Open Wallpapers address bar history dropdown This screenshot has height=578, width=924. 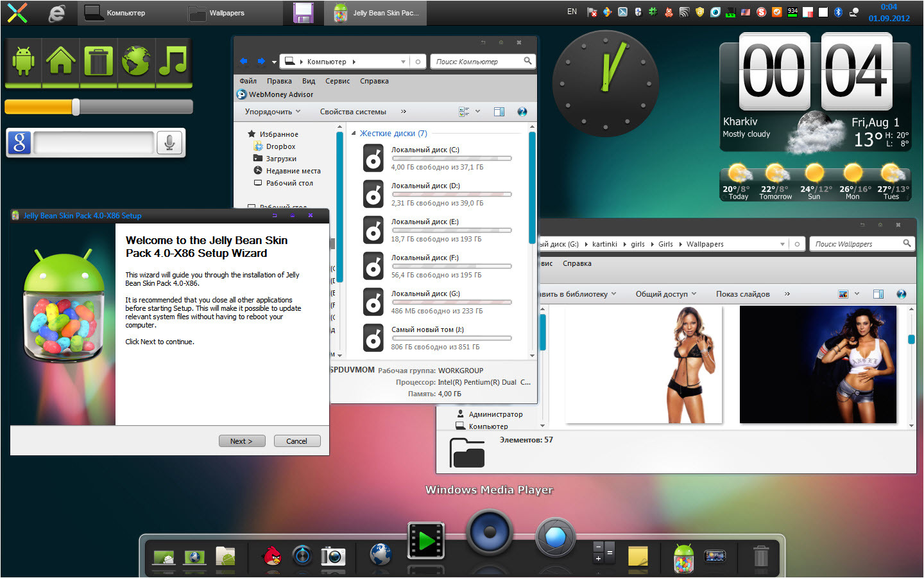(x=782, y=244)
